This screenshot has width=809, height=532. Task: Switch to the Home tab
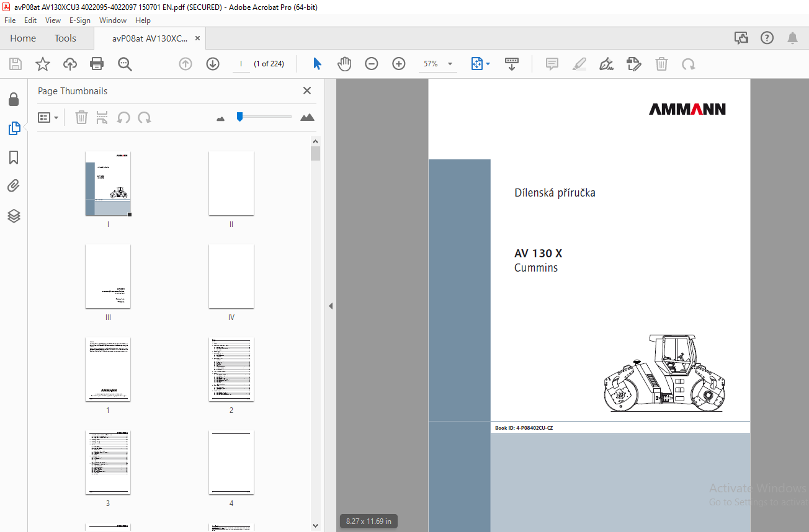click(23, 38)
